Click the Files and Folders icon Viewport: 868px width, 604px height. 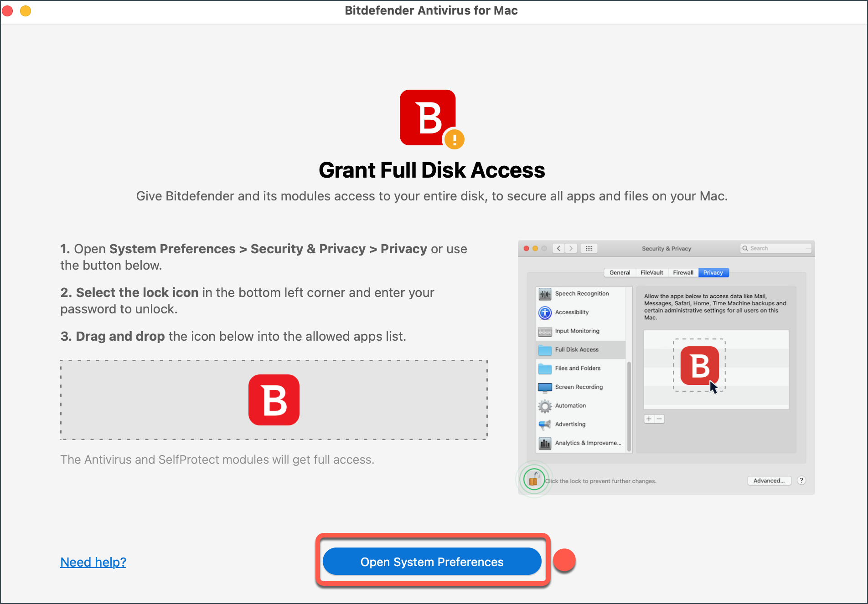[545, 369]
